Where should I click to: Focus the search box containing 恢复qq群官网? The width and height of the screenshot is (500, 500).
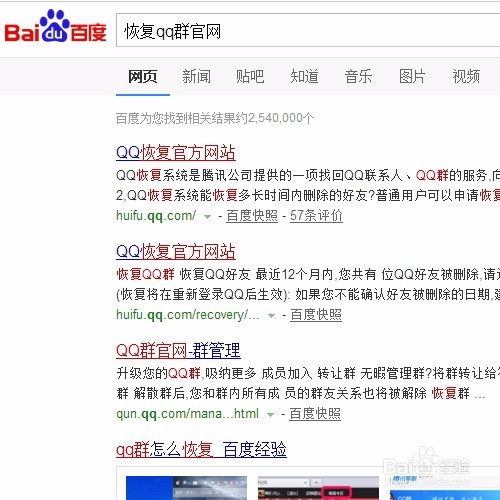pos(308,31)
